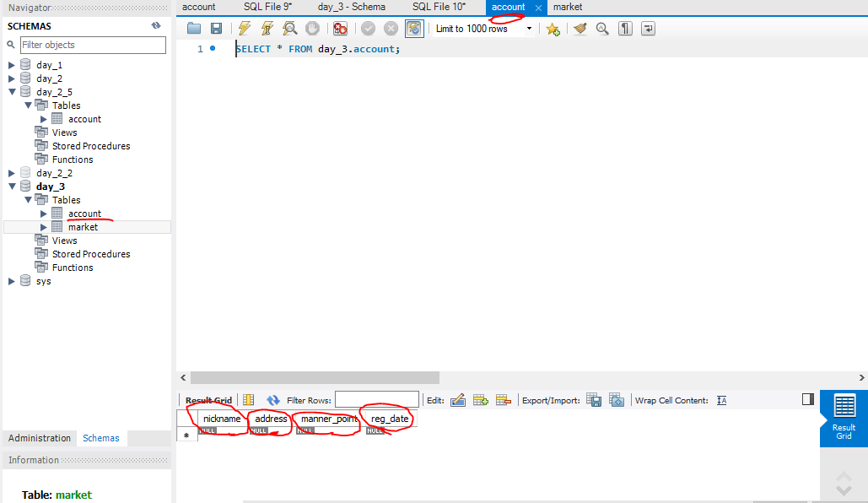
Task: Toggle side panel visibility icon
Action: (807, 399)
